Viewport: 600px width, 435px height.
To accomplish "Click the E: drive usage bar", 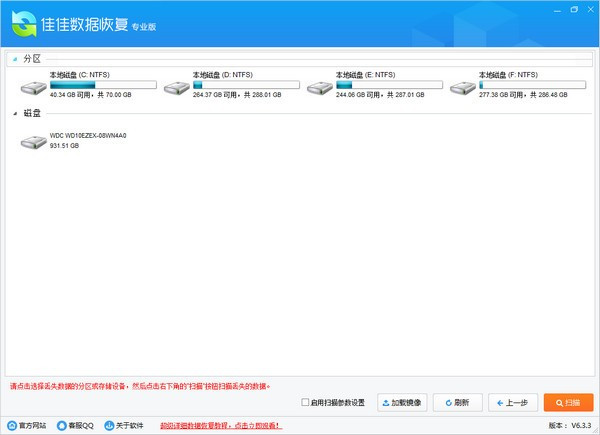I will [x=389, y=85].
